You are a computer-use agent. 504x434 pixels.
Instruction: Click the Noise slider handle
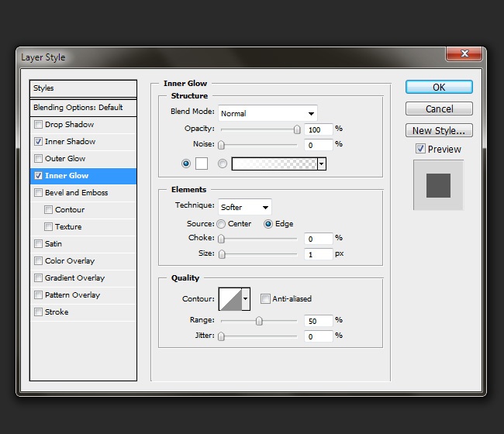(221, 145)
